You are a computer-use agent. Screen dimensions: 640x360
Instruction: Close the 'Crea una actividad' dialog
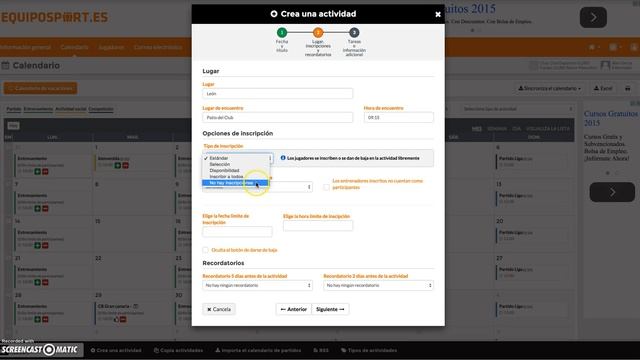[x=438, y=14]
